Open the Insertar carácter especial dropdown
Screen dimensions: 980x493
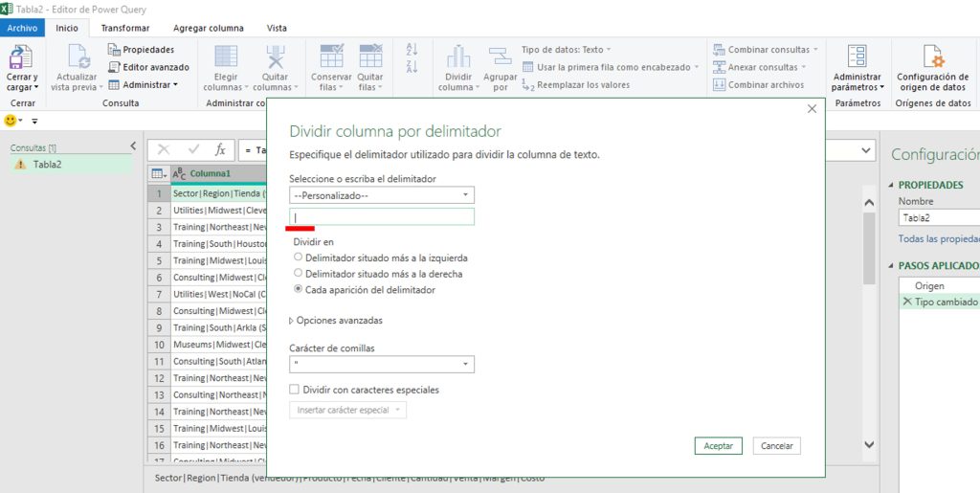tap(347, 410)
